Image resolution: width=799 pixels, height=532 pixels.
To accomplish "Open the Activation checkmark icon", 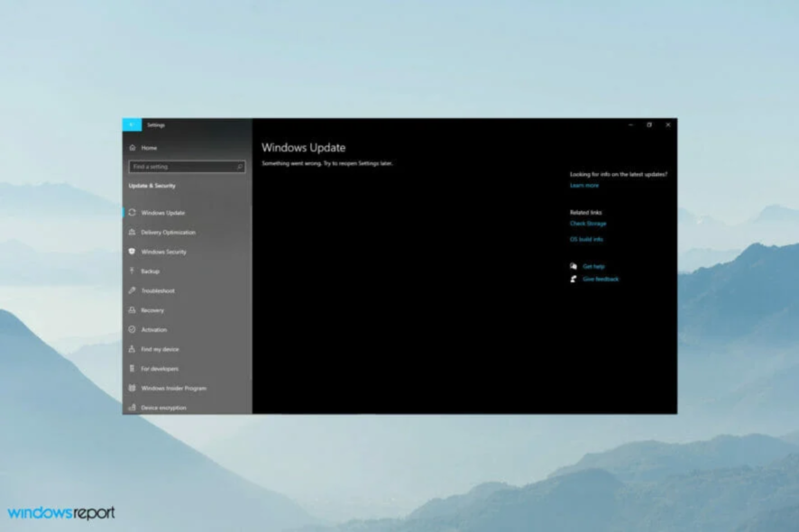I will click(x=132, y=329).
